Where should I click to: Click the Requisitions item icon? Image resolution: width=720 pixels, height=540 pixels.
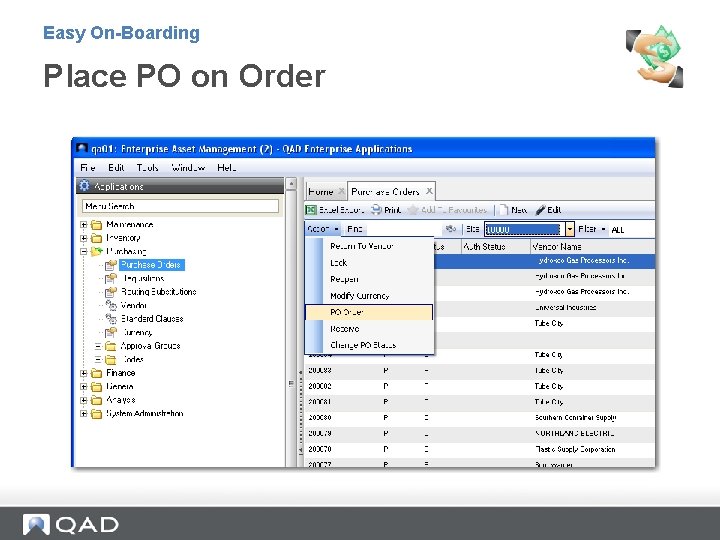click(x=111, y=278)
